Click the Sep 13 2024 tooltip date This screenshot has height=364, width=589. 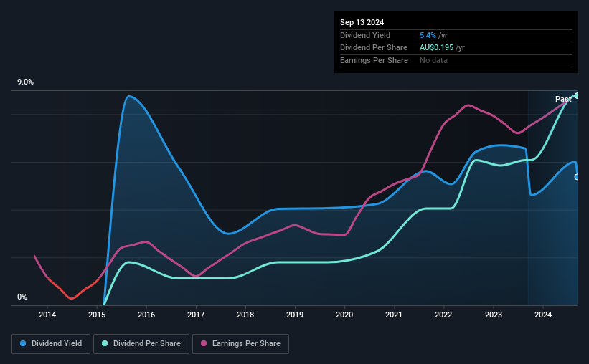pos(362,22)
